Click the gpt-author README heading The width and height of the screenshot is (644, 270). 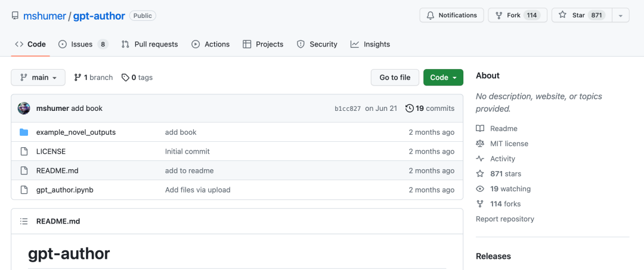click(69, 253)
